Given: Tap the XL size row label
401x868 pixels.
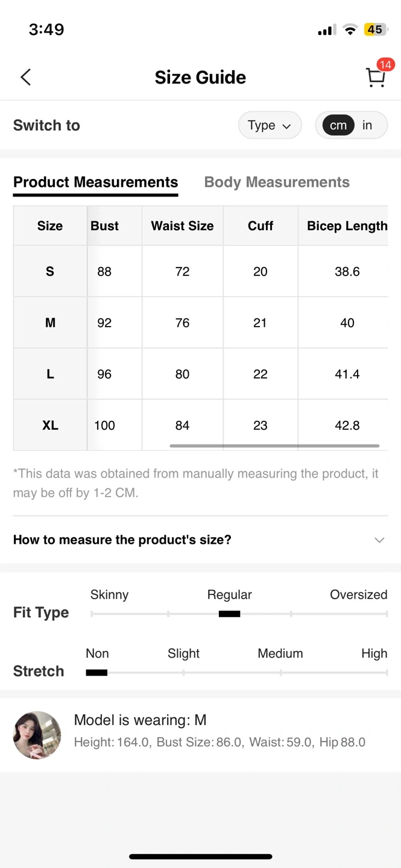Looking at the screenshot, I should 50,426.
